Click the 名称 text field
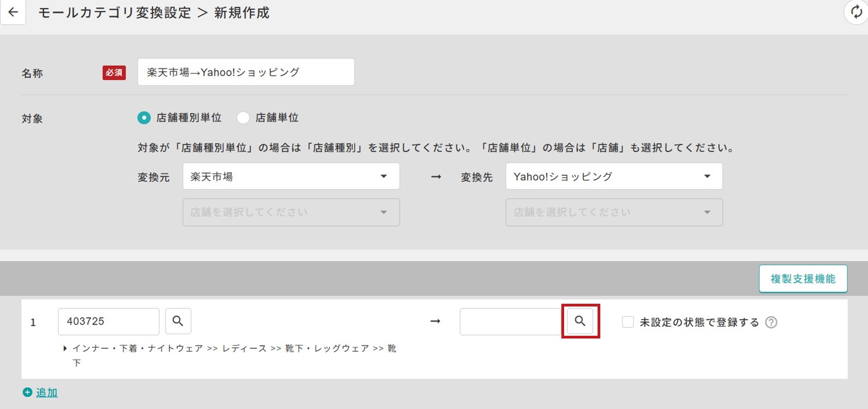Viewport: 868px width, 409px height. pos(246,72)
